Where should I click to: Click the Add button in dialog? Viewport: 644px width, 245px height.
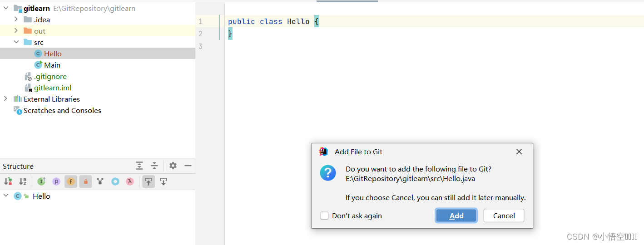[x=456, y=216]
